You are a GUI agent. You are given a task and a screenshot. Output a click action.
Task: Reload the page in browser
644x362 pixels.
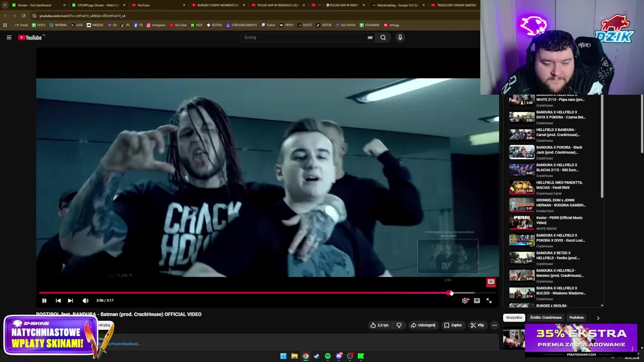tap(23, 16)
